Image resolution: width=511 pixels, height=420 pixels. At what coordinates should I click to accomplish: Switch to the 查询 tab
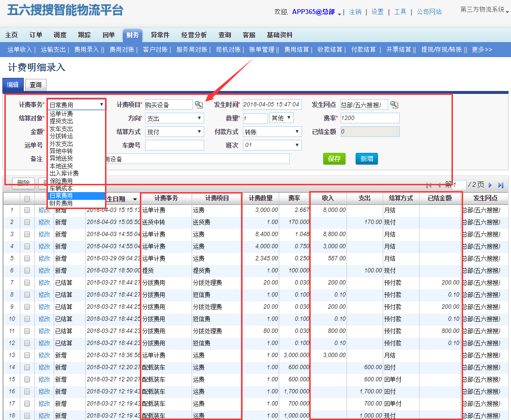click(35, 85)
